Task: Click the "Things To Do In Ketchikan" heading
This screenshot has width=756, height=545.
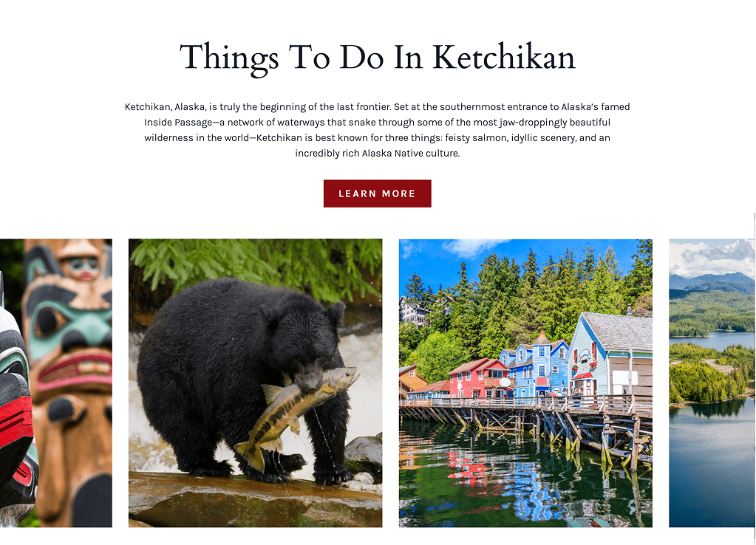Action: point(378,57)
